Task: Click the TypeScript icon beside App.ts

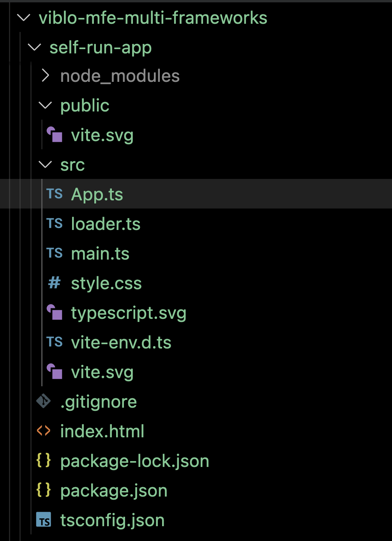Action: [x=55, y=194]
